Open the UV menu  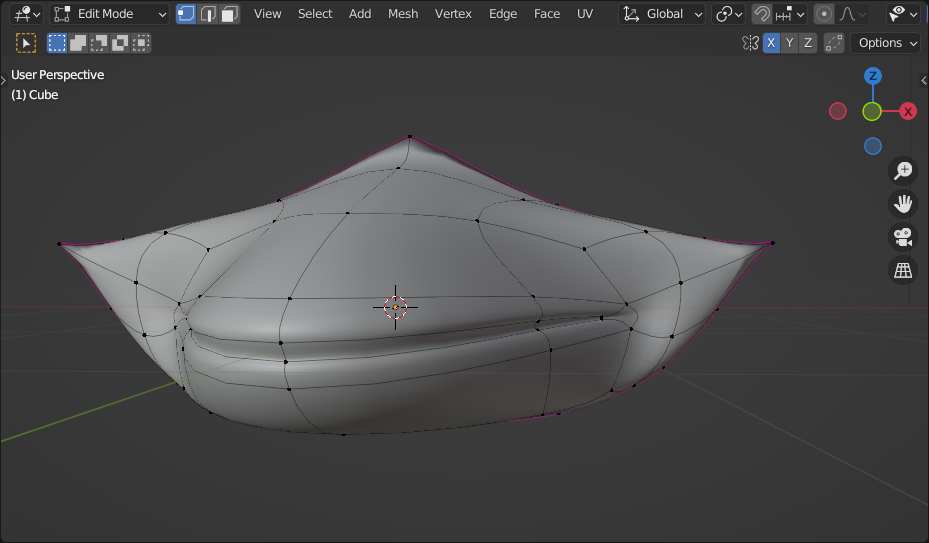tap(585, 14)
